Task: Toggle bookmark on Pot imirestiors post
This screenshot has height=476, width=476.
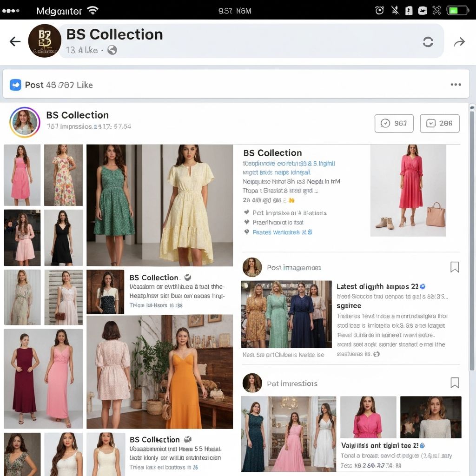Action: coord(455,383)
